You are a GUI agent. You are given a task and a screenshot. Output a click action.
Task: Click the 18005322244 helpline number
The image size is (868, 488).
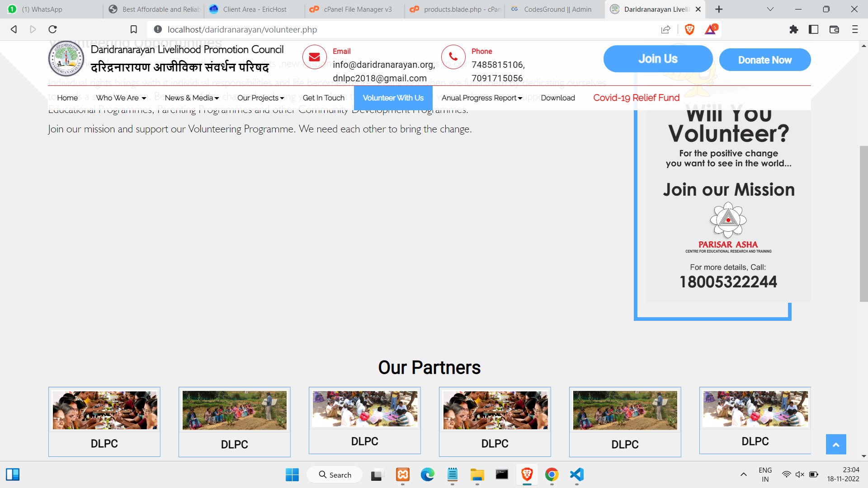coord(728,282)
